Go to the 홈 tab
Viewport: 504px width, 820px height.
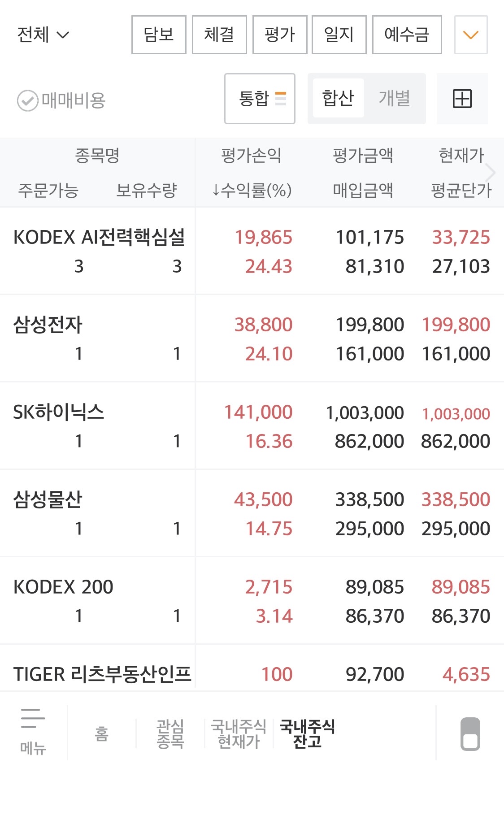(102, 734)
